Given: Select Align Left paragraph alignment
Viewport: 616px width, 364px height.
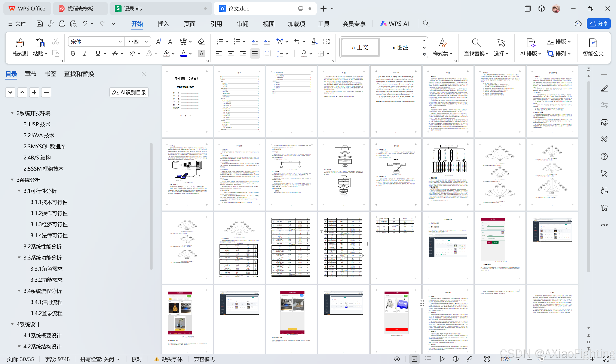Looking at the screenshot, I should pos(219,53).
